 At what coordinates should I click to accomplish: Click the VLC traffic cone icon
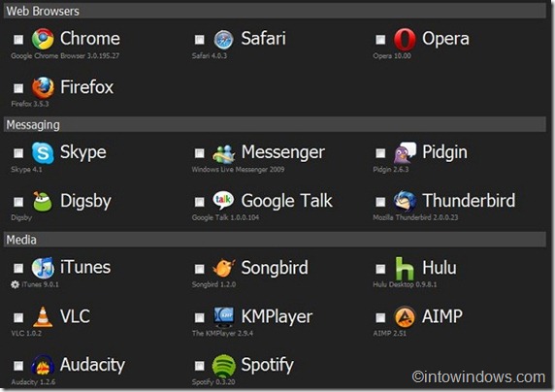click(x=43, y=316)
